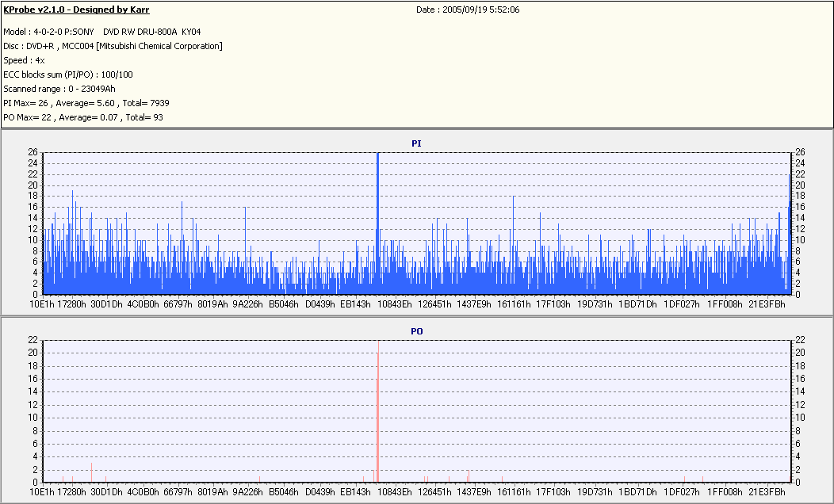Click '1FF008h' label under the PI chart

725,304
